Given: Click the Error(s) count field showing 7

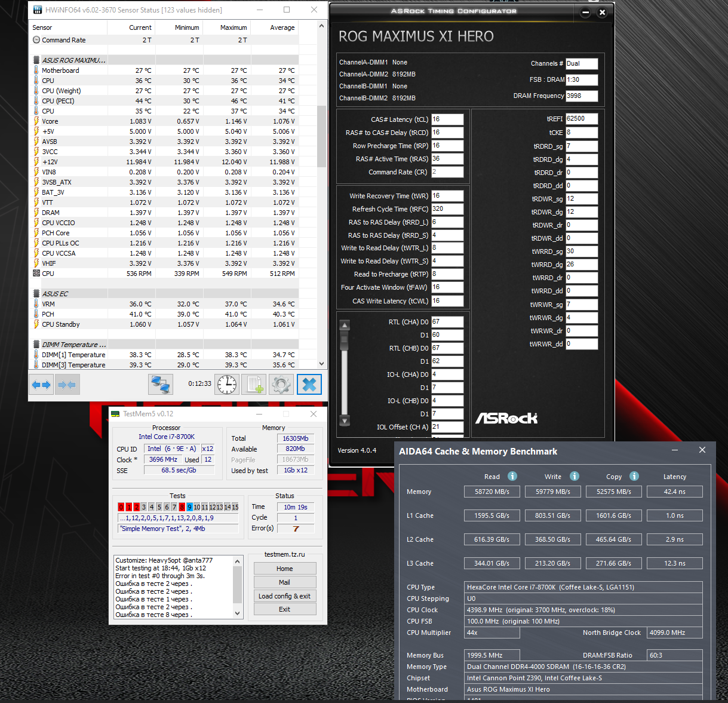Looking at the screenshot, I should (296, 529).
